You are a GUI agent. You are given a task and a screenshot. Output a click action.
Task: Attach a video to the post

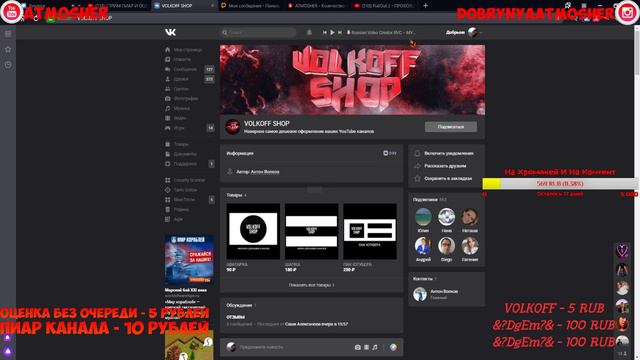367,347
